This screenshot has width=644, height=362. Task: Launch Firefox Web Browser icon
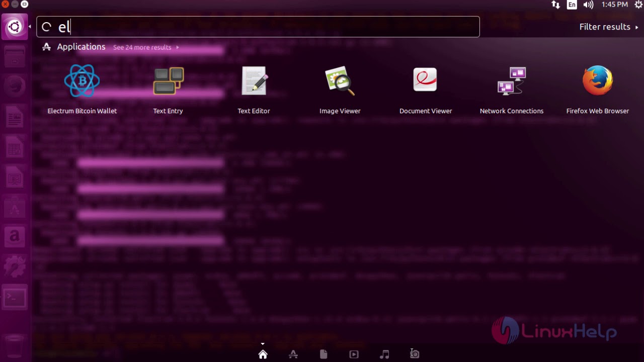pos(598,80)
